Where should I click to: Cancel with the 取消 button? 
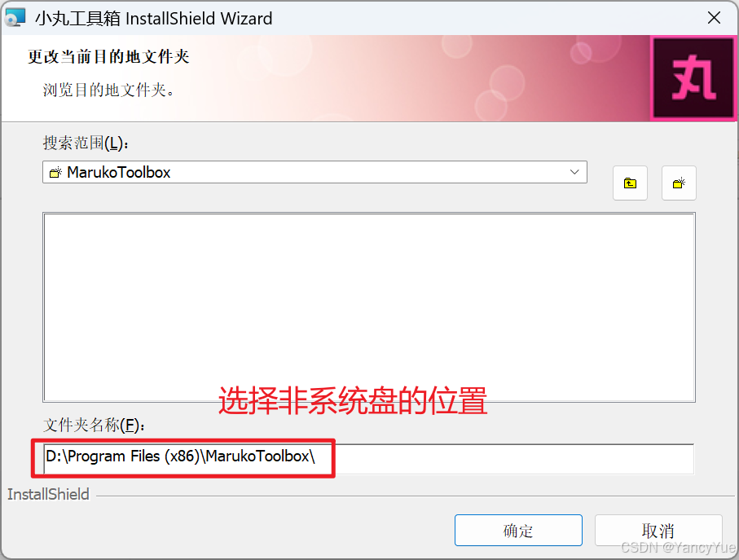pyautogui.click(x=658, y=531)
